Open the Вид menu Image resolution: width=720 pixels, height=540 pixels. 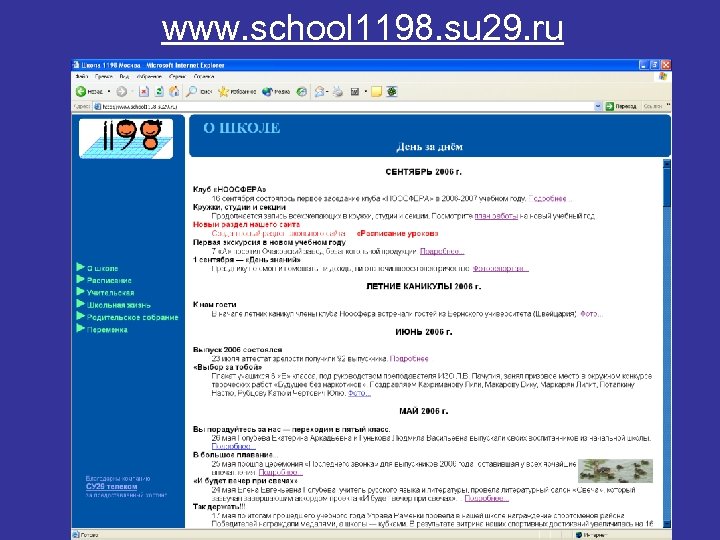(124, 77)
